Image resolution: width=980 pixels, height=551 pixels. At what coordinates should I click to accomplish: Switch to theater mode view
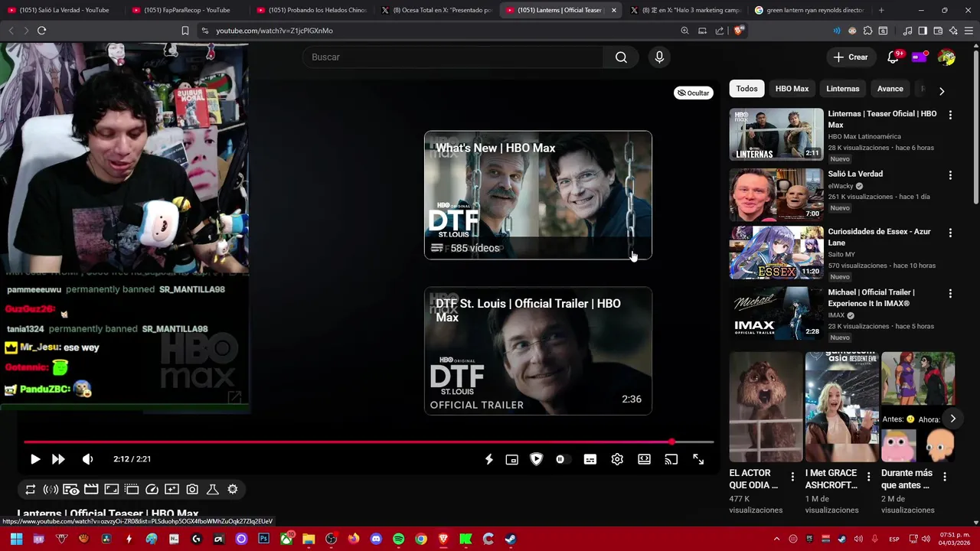click(x=645, y=459)
